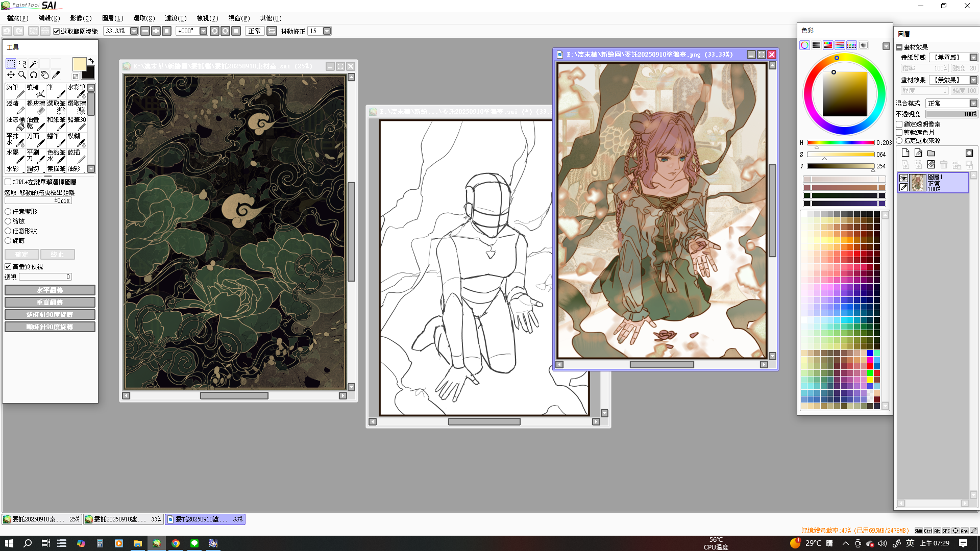Pick the 油漆桶 bucket fill tool
This screenshot has height=551, width=980.
[15, 123]
